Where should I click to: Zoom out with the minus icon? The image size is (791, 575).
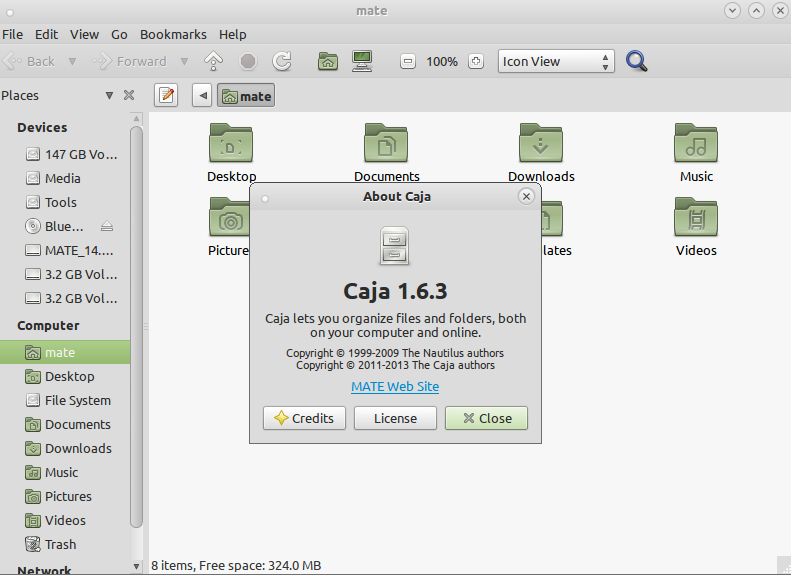click(408, 62)
